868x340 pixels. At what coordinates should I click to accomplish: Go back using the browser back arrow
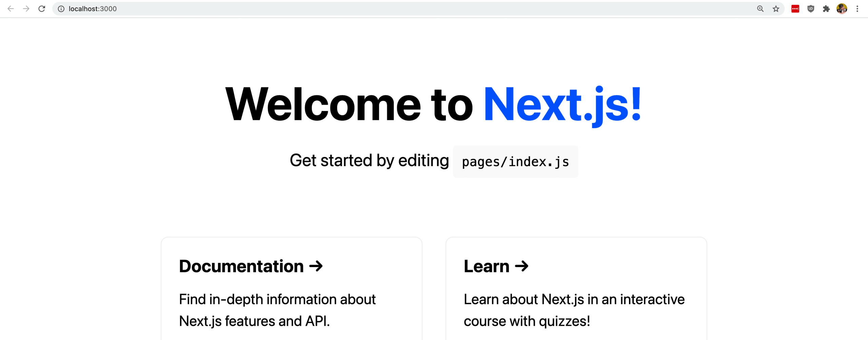(x=11, y=9)
